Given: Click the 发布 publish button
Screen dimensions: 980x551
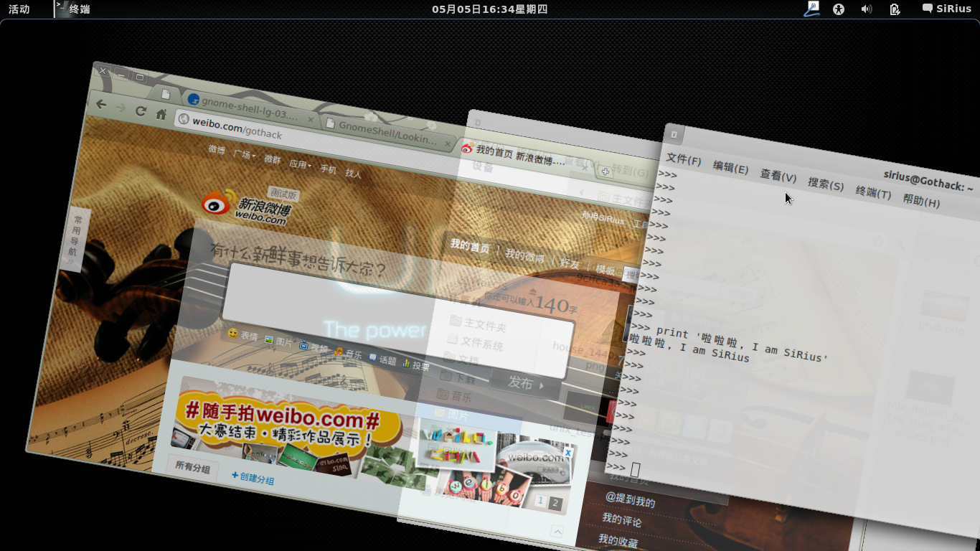Looking at the screenshot, I should [527, 384].
